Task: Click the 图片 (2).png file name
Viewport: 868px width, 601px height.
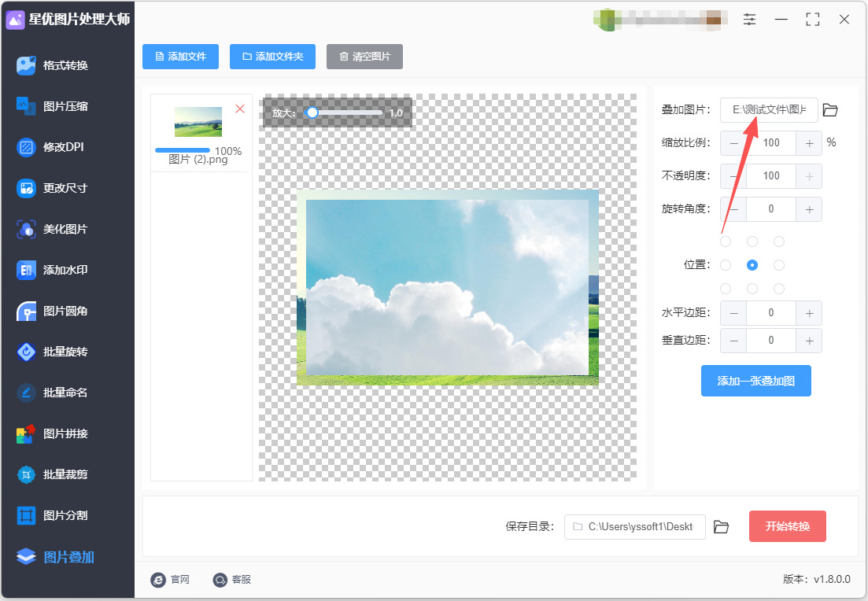Action: click(198, 160)
